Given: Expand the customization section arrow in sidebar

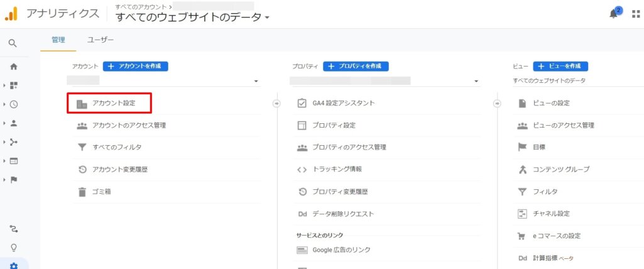Looking at the screenshot, I should pyautogui.click(x=4, y=85).
